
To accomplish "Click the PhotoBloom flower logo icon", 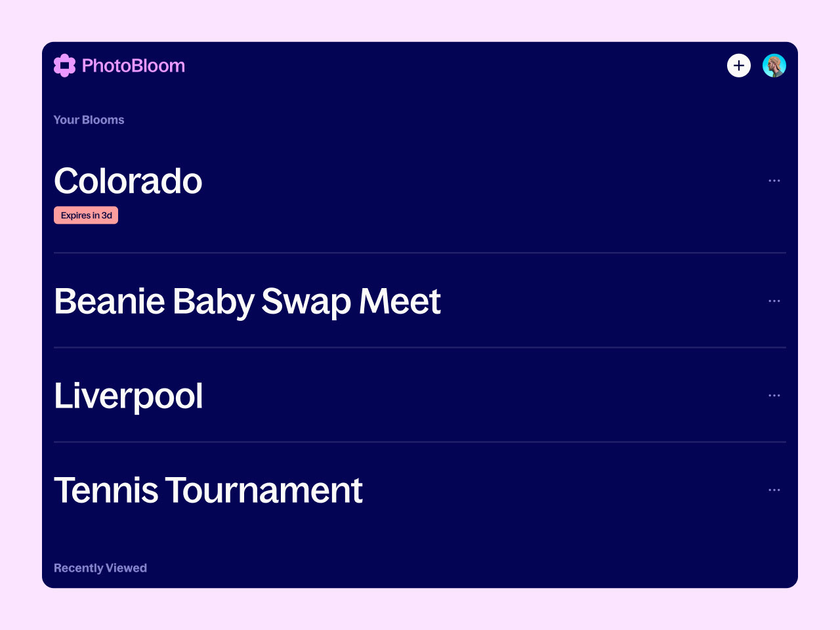I will point(64,66).
